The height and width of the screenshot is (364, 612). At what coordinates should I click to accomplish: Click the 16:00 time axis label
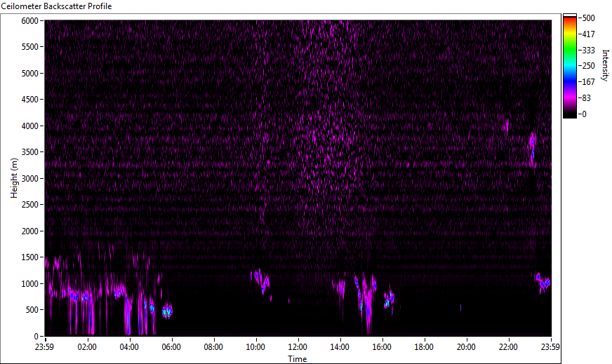pyautogui.click(x=382, y=347)
